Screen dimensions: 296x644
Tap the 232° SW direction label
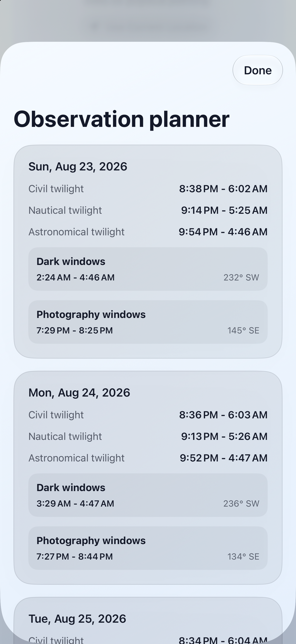coord(241,278)
